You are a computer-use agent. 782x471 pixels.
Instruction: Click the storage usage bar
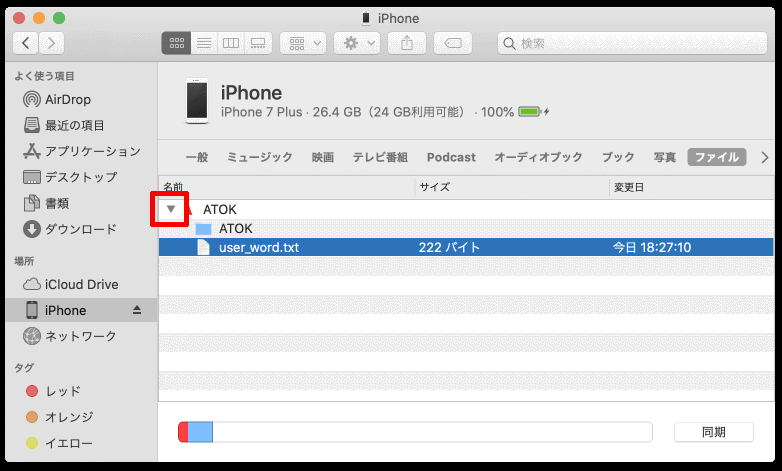tap(415, 432)
